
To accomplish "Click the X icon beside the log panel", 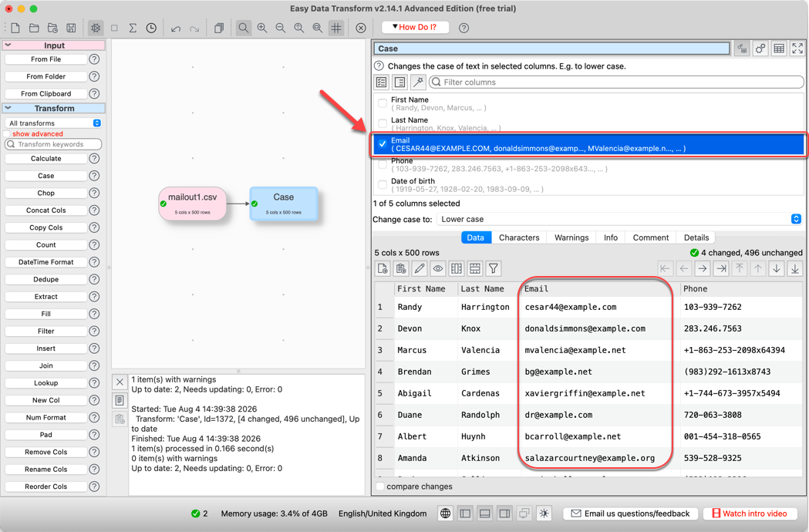I will pos(120,382).
